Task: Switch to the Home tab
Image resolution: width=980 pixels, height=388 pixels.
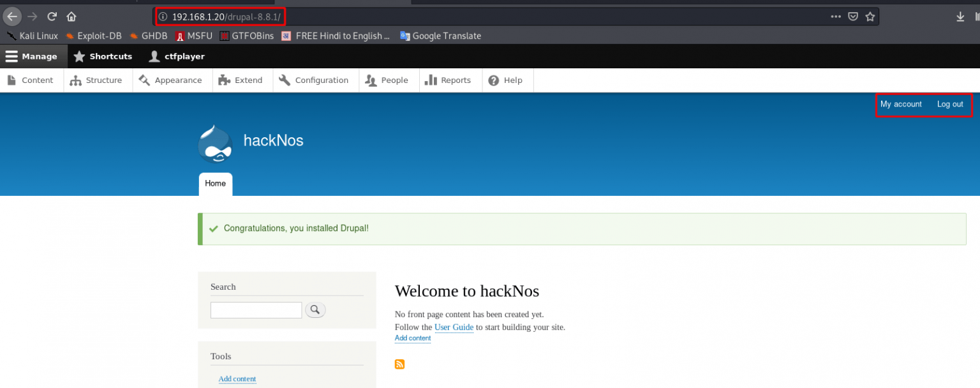Action: click(x=215, y=184)
